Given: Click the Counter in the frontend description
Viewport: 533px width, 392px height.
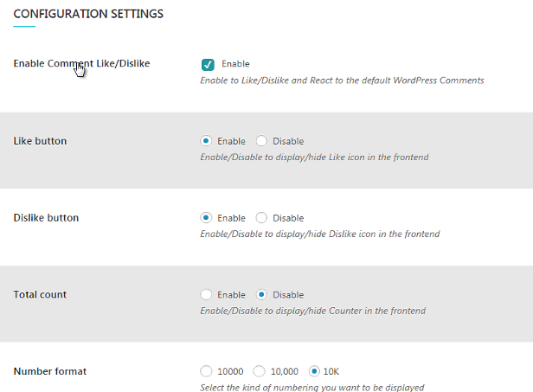Looking at the screenshot, I should tap(312, 311).
